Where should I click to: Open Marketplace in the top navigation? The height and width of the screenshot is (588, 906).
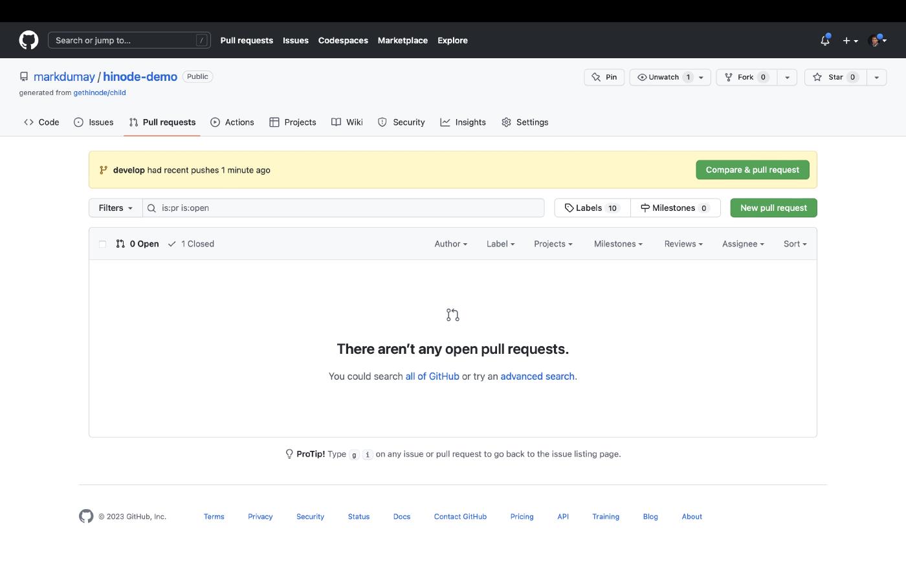click(x=403, y=40)
